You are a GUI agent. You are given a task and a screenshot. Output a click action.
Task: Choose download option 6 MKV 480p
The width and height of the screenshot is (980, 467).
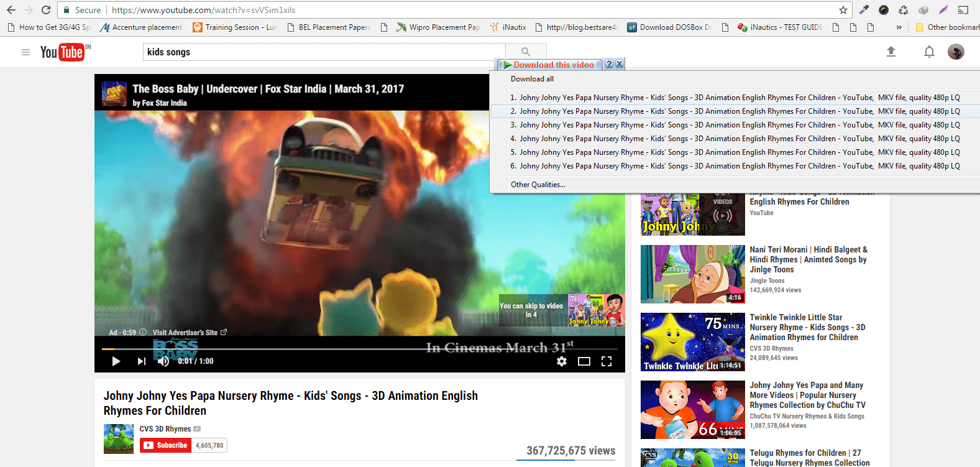[x=735, y=166]
